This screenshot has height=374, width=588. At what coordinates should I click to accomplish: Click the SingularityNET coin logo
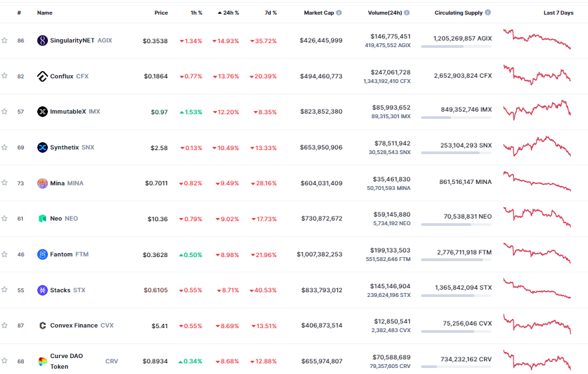pos(43,41)
